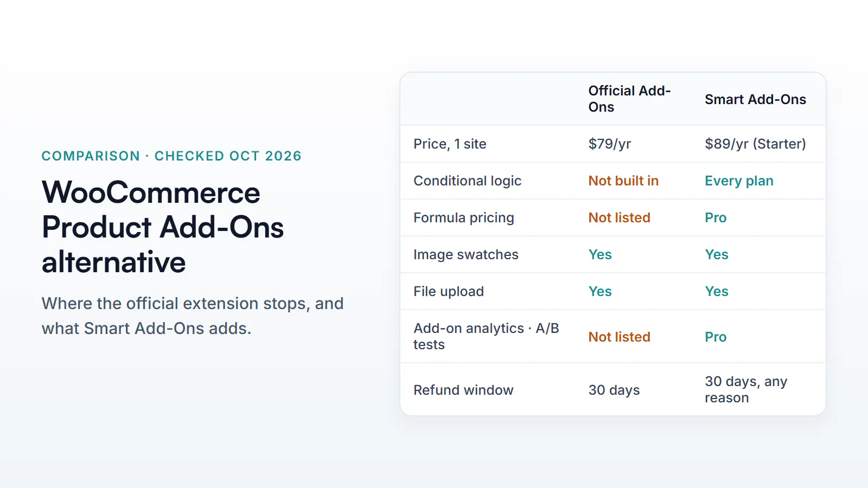
Task: Click the '$89/yr (Starter)' price cell
Action: [x=755, y=144]
